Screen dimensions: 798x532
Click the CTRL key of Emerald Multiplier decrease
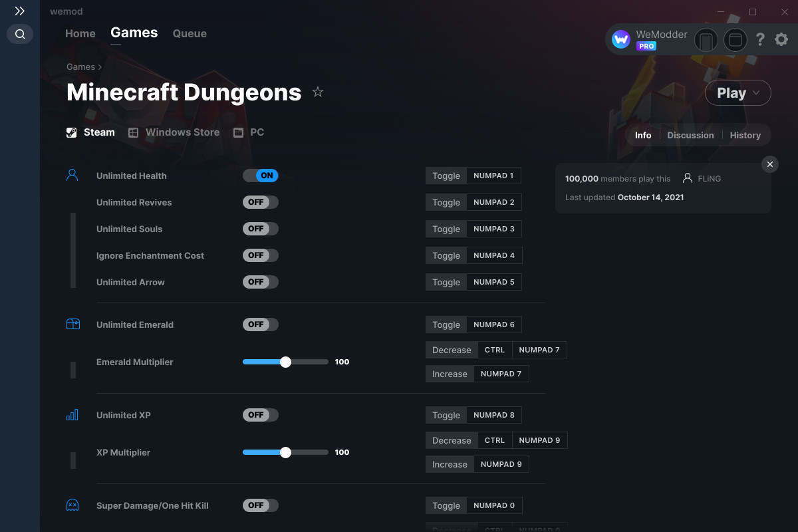495,350
